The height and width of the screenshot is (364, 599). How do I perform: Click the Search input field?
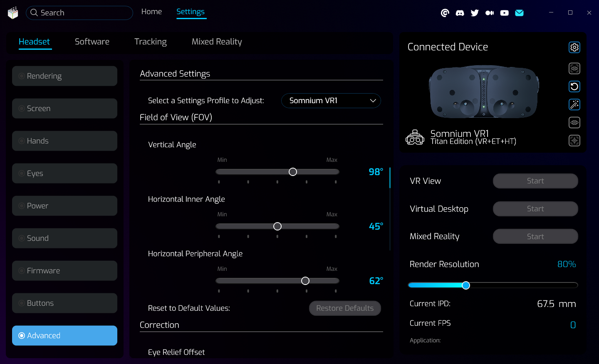click(79, 13)
